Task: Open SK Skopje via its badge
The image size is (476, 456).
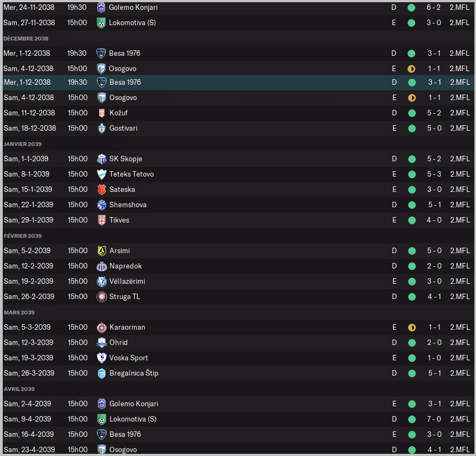Action: coord(101,159)
